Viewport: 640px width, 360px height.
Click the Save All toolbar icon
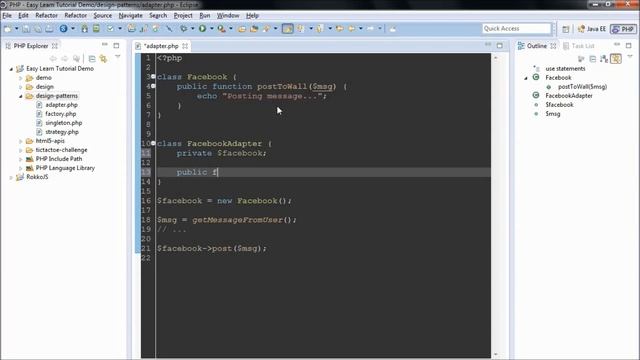coord(38,29)
